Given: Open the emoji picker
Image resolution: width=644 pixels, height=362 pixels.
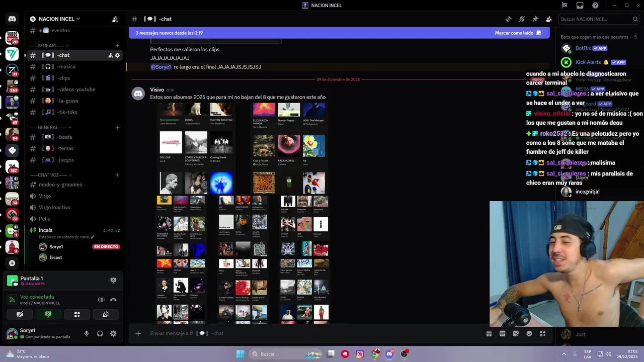Looking at the screenshot, I should tap(529, 333).
